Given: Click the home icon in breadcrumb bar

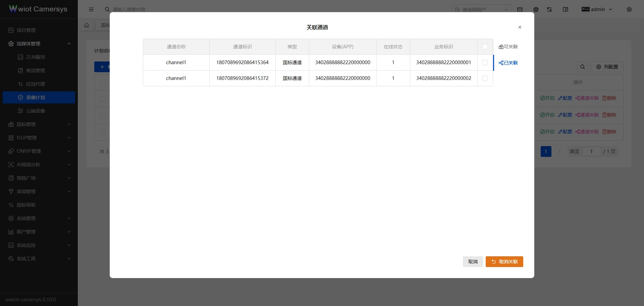Looking at the screenshot, I should pos(87,25).
